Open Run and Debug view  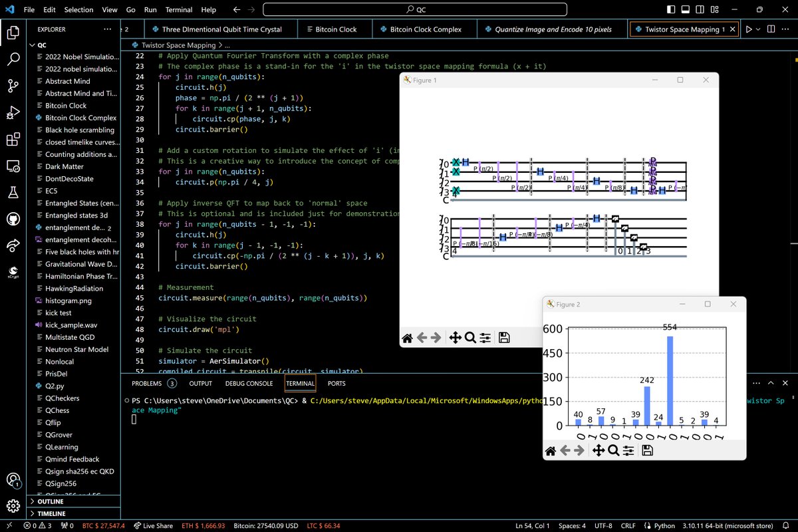[13, 112]
